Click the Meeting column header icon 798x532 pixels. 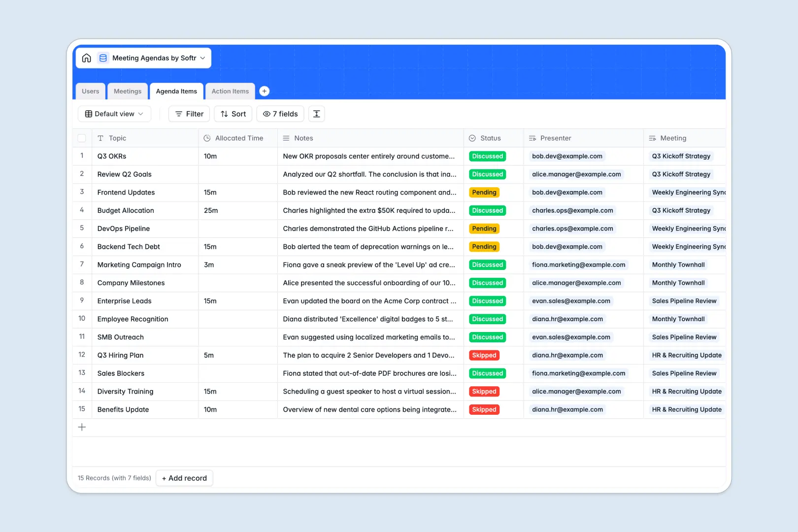click(653, 138)
